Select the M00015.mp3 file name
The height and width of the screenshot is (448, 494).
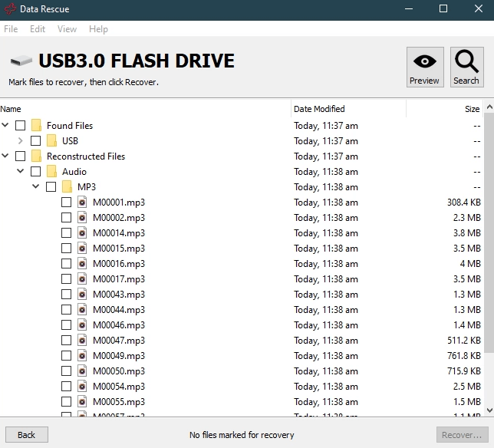[119, 249]
